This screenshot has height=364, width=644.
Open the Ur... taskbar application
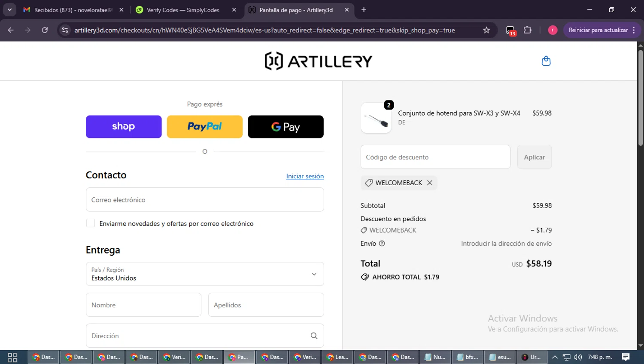point(532,357)
